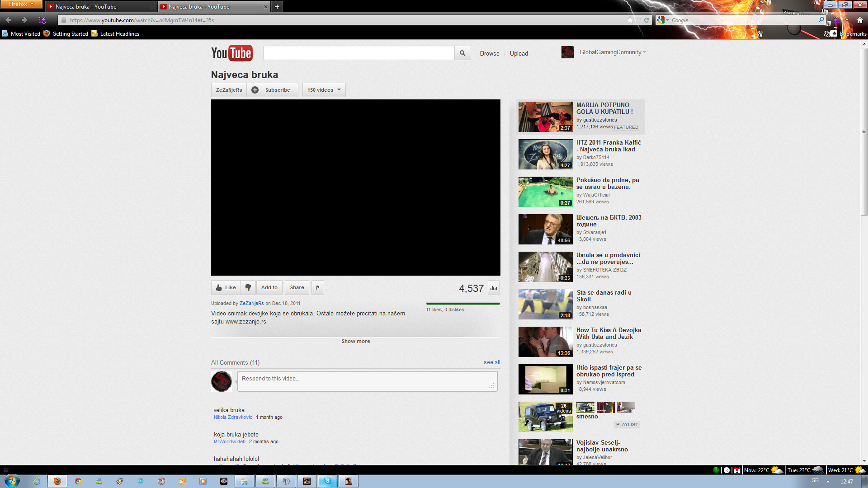Switch to first Najveca bruka tab
The width and height of the screenshot is (868, 488).
(x=101, y=7)
